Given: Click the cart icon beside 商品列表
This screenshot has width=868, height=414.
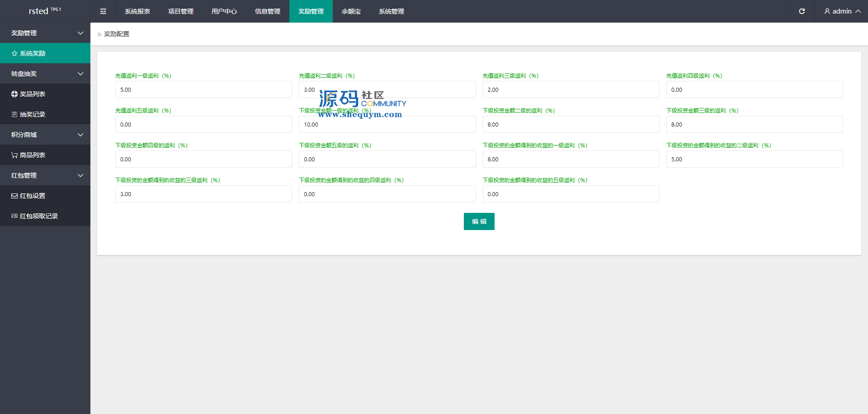Looking at the screenshot, I should 14,155.
